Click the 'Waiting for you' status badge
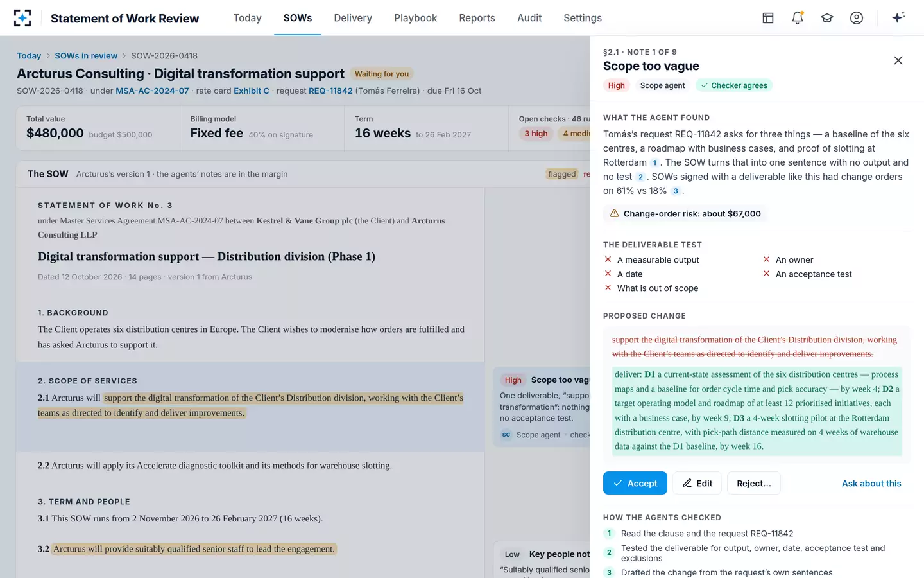Screen dimensions: 924x578 tap(382, 74)
